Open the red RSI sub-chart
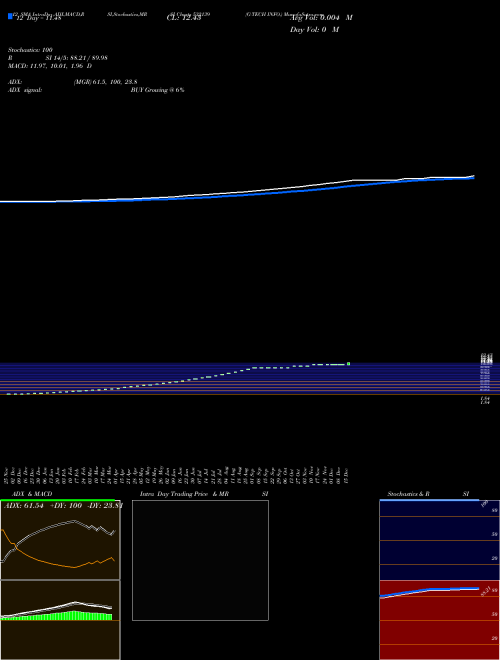The width and height of the screenshot is (500, 660). click(439, 620)
